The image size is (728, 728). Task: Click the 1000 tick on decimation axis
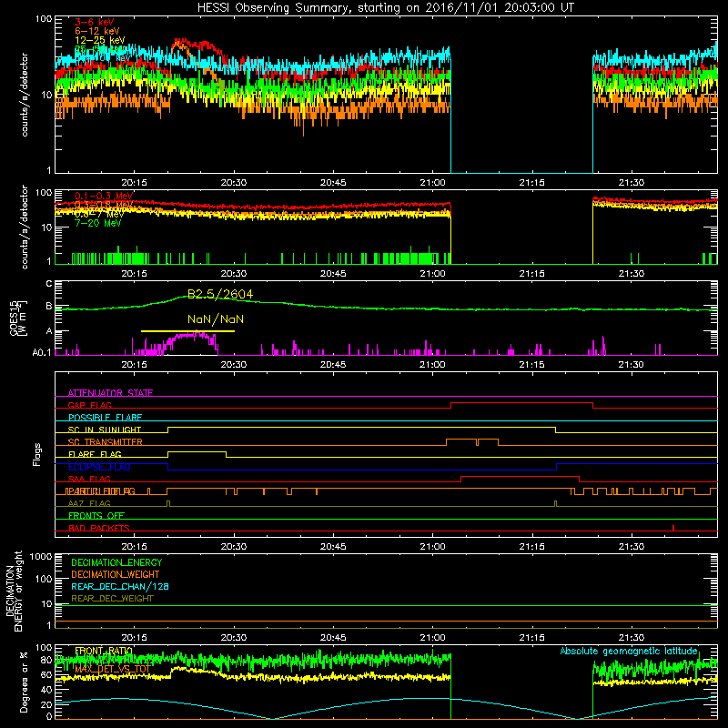click(x=41, y=556)
